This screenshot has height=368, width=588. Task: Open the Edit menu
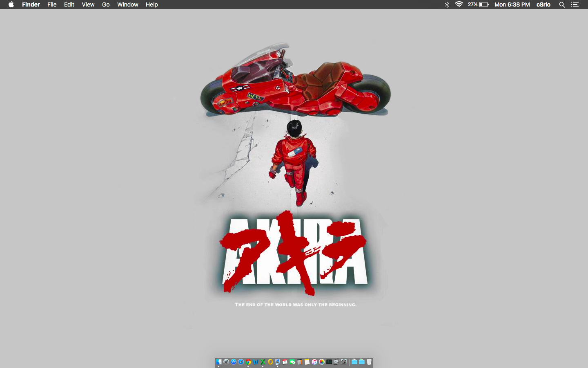(69, 4)
